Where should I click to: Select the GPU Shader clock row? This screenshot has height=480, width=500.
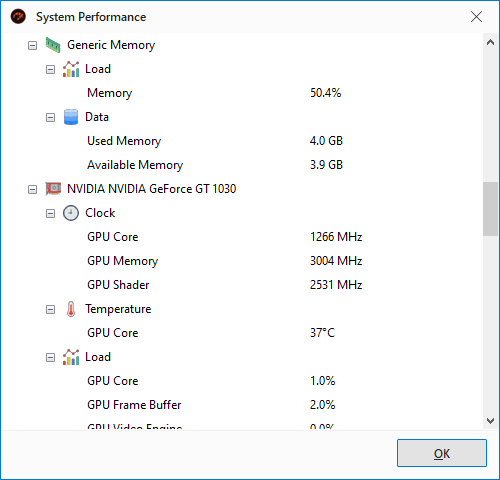[242, 285]
